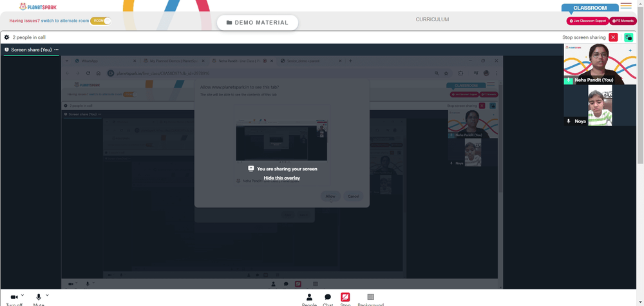
Task: Click Allow in shared-screen preview dialog
Action: [x=330, y=196]
